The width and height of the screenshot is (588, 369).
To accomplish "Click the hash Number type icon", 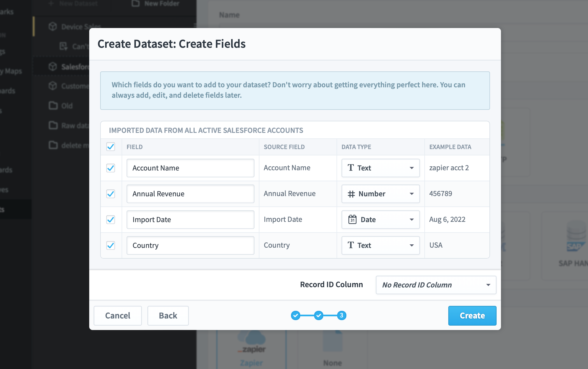I will point(351,194).
